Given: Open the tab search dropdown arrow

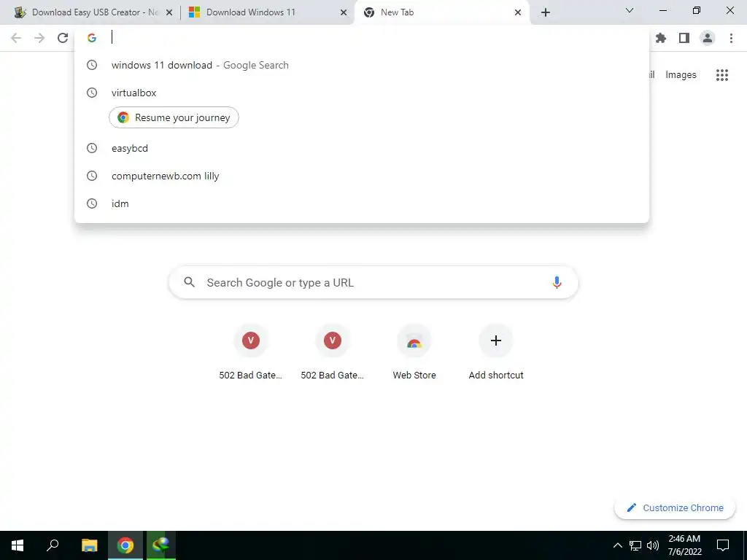Looking at the screenshot, I should click(630, 10).
